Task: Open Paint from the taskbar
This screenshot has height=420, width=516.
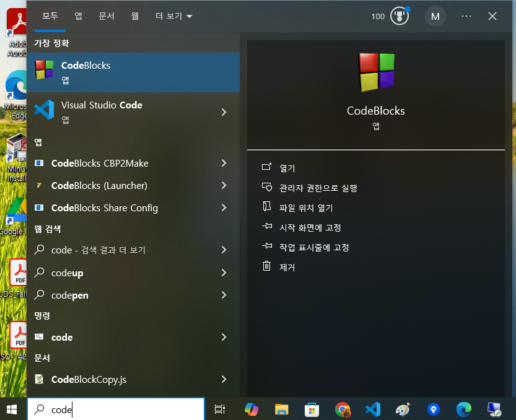Action: [x=403, y=409]
